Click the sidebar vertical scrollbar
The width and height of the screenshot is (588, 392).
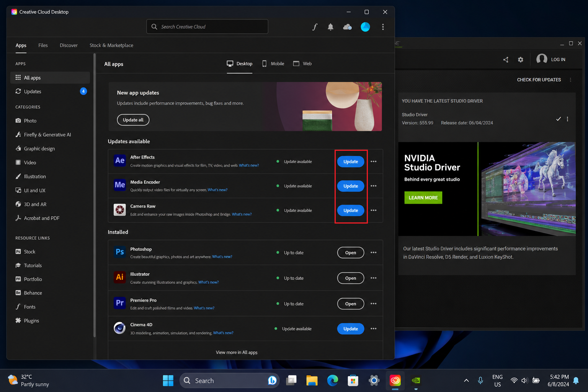pyautogui.click(x=94, y=195)
